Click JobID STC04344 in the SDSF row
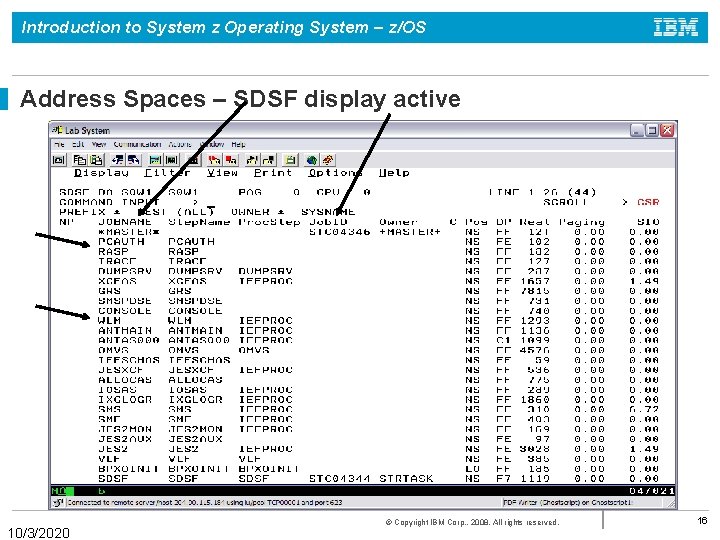 click(x=339, y=478)
